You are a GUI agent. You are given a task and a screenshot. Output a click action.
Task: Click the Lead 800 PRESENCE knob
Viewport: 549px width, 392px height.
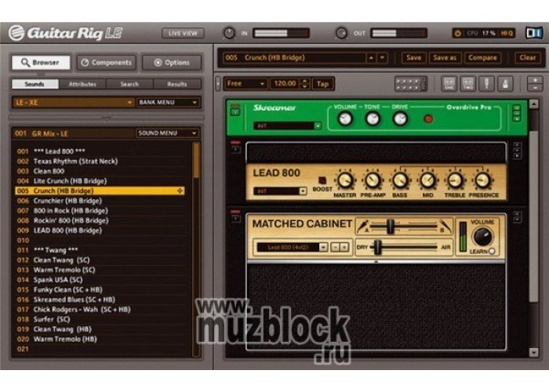(x=482, y=180)
